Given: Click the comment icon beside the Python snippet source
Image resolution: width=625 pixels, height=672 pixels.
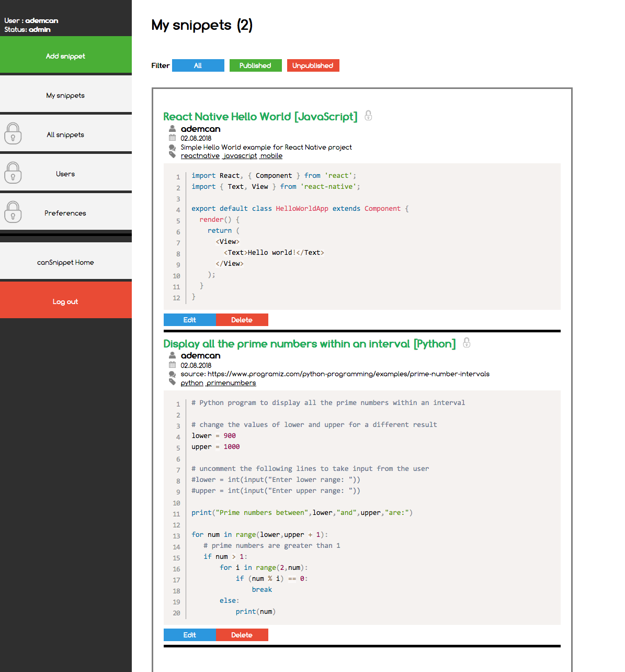Looking at the screenshot, I should [x=172, y=374].
